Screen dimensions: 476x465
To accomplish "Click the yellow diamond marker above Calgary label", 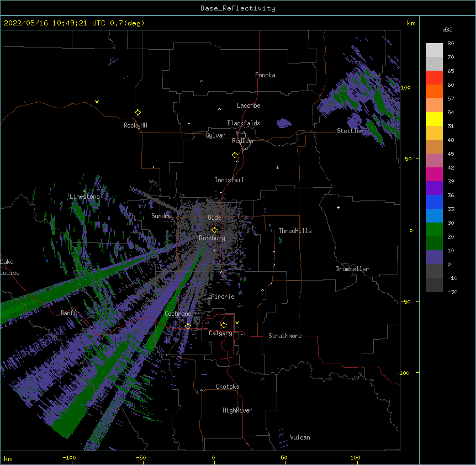I will (x=224, y=325).
